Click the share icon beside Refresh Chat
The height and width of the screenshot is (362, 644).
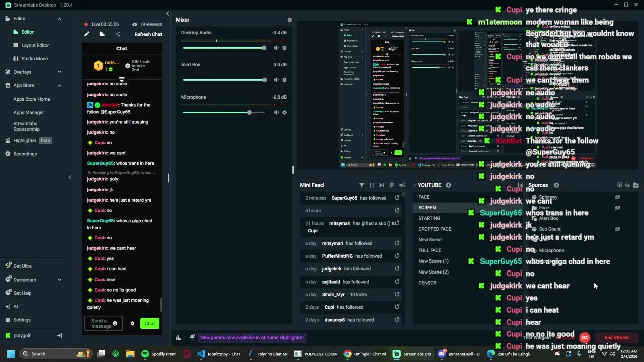coord(118,34)
